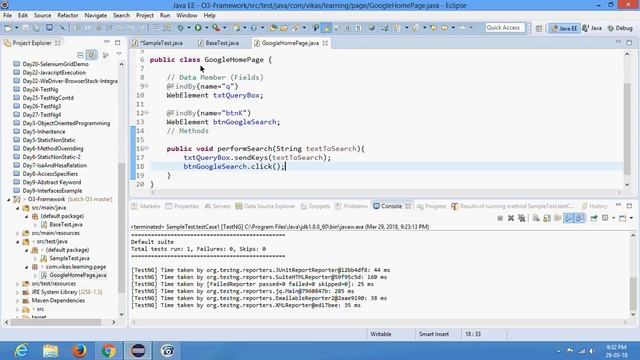The width and height of the screenshot is (640, 360).
Task: Collapse the method fold marker on line 16
Action: 147,149
